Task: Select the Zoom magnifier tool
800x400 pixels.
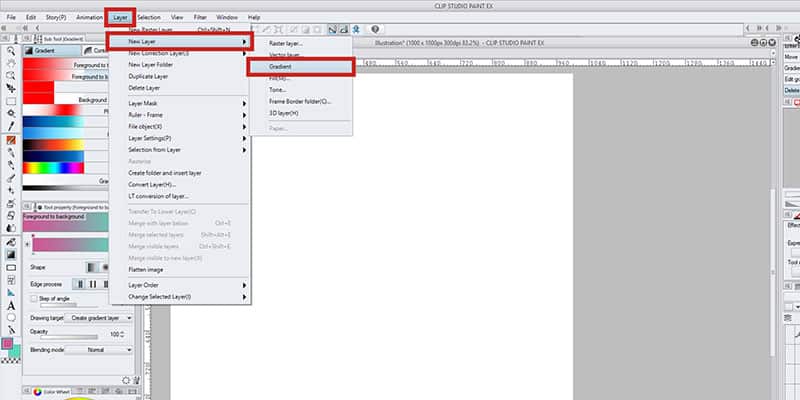Action: [11, 51]
